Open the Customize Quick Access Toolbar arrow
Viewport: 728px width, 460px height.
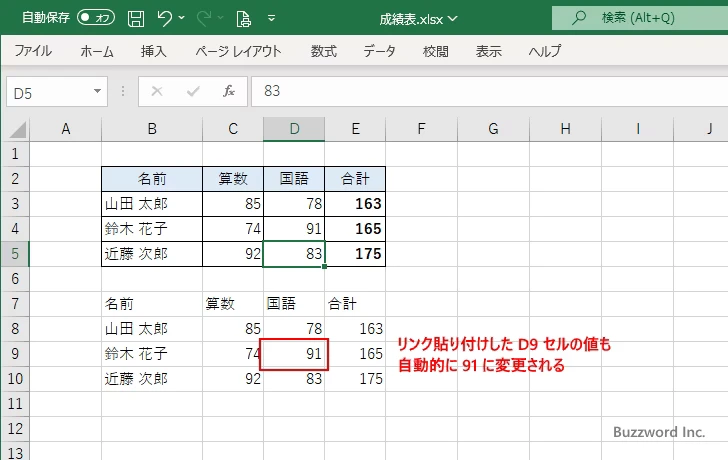[272, 18]
